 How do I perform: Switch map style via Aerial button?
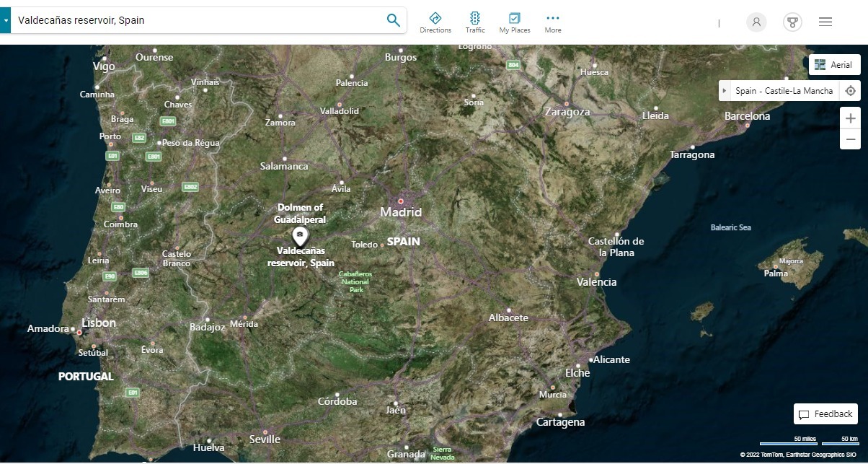[x=834, y=65]
